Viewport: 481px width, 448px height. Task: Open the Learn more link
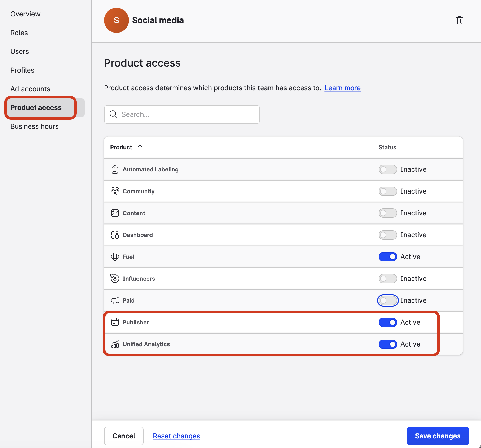342,88
